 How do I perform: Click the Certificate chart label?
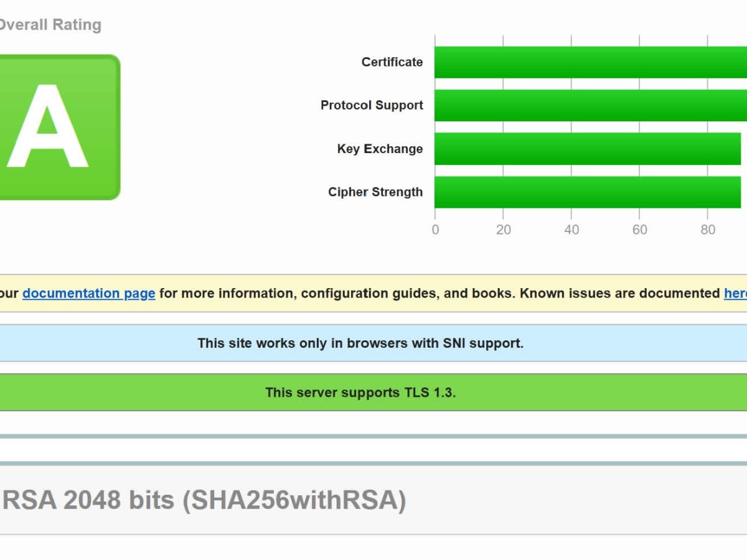click(x=392, y=62)
